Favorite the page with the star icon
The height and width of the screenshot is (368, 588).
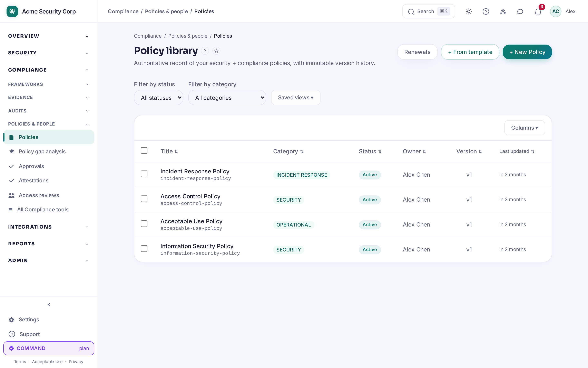[216, 51]
